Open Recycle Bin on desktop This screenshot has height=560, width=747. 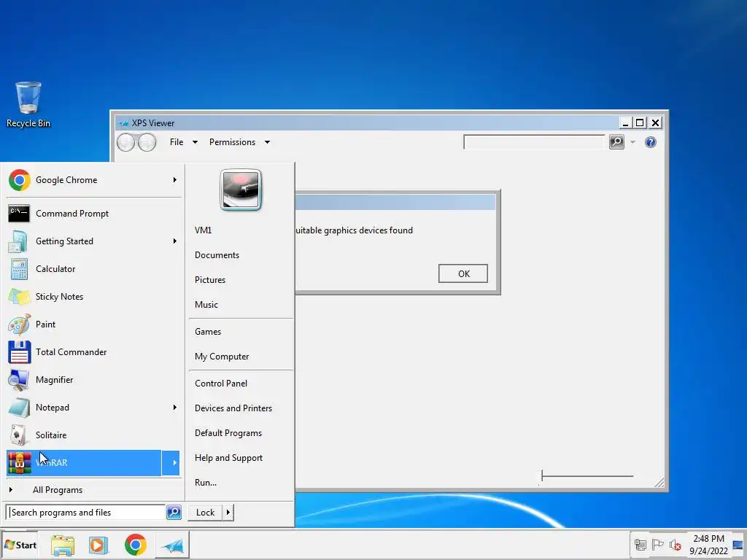click(28, 105)
